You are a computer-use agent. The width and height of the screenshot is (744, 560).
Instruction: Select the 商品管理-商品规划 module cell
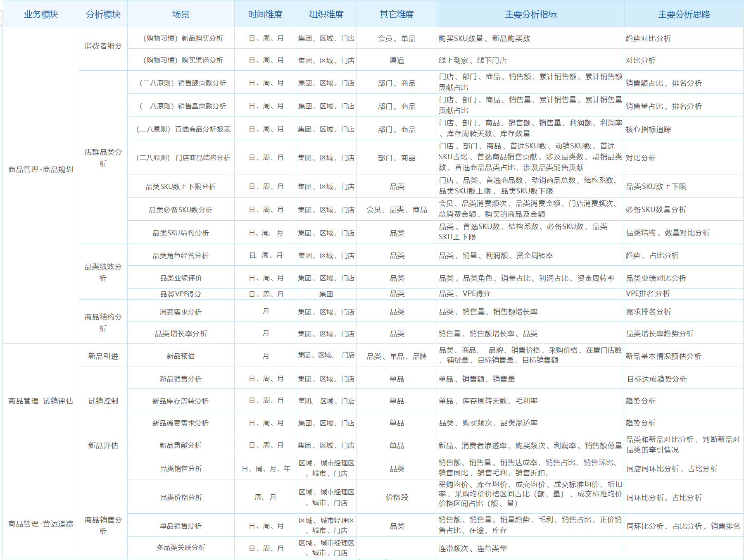point(41,169)
